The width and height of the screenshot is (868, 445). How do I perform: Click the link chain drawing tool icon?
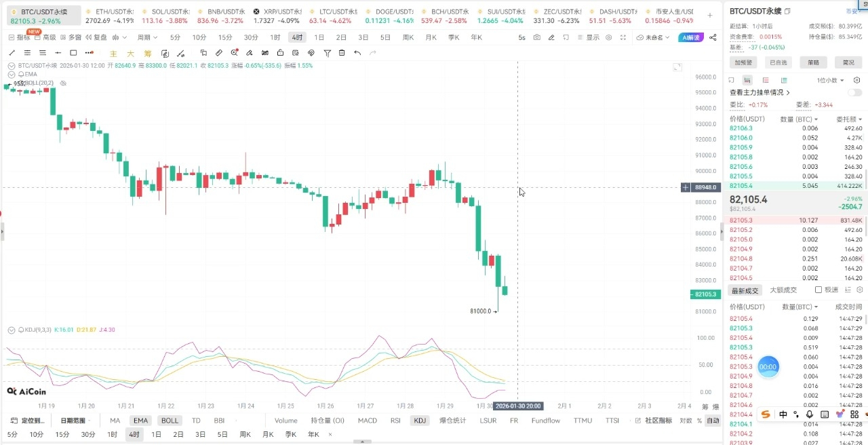311,53
